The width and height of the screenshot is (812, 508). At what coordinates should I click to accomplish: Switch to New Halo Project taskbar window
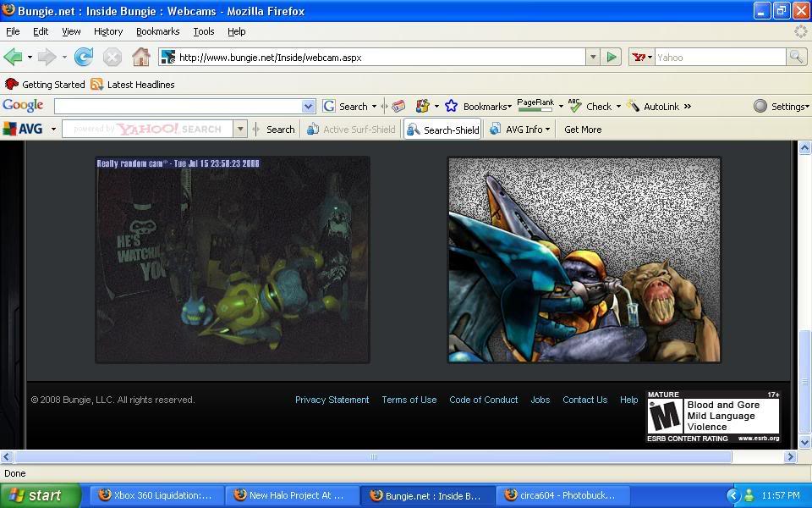pyautogui.click(x=293, y=495)
